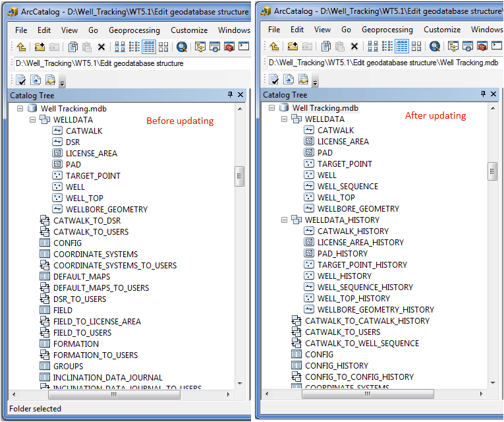
Task: Click Up One Level icon in right window
Action: point(274,46)
